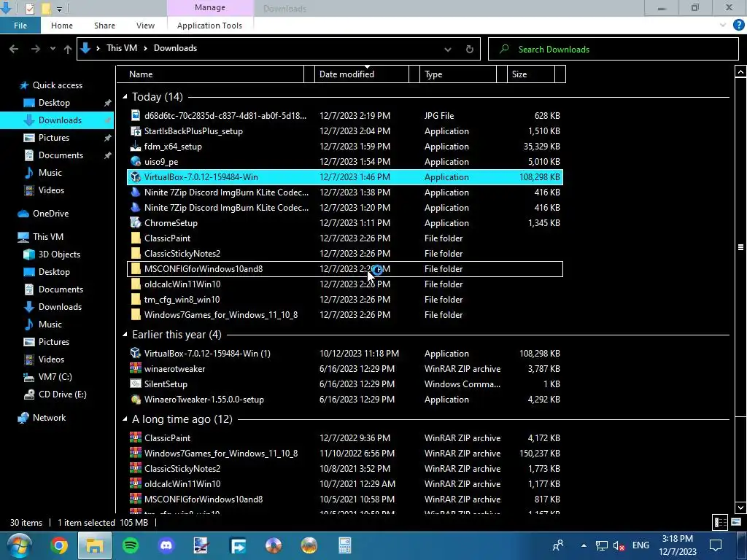The width and height of the screenshot is (747, 560).
Task: Click the VirtualBox-7.0.12-159484-Win file icon
Action: pos(136,176)
